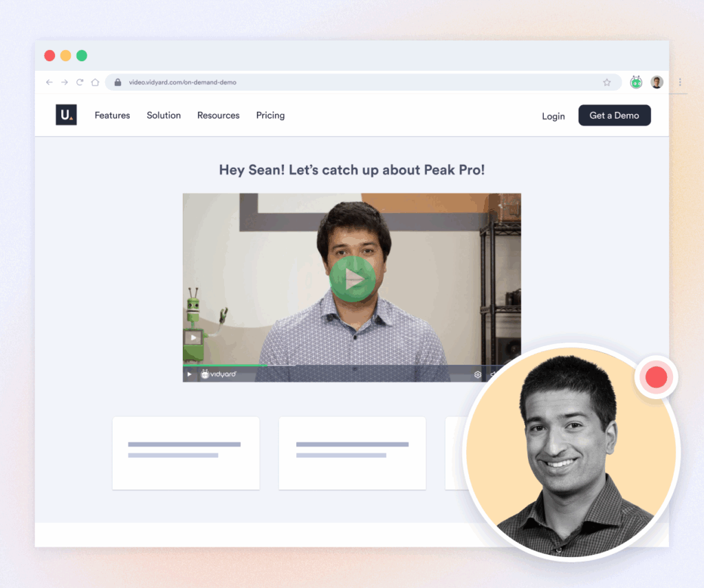
Task: Click the browser forward arrow
Action: coord(64,82)
